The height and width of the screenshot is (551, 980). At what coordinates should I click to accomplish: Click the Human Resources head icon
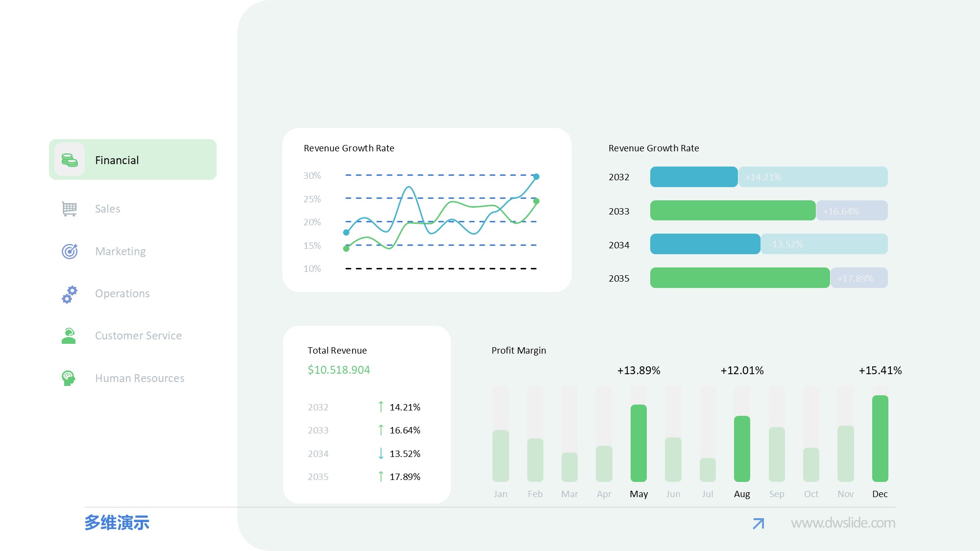pyautogui.click(x=69, y=378)
